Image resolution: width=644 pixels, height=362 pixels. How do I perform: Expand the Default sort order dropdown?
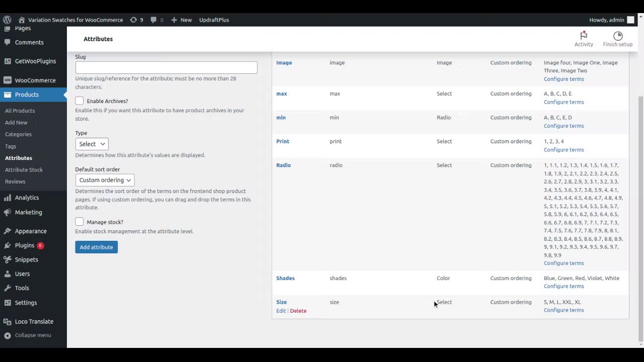[x=105, y=180]
